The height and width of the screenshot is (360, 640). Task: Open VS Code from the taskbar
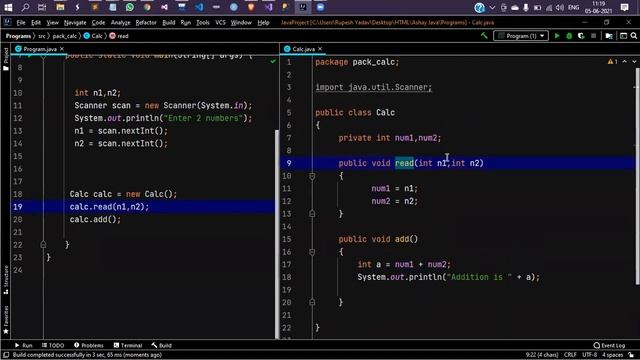199,7
